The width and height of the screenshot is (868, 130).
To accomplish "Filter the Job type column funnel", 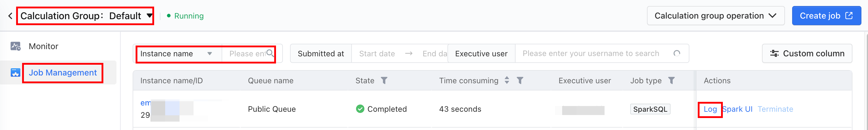I will 671,80.
